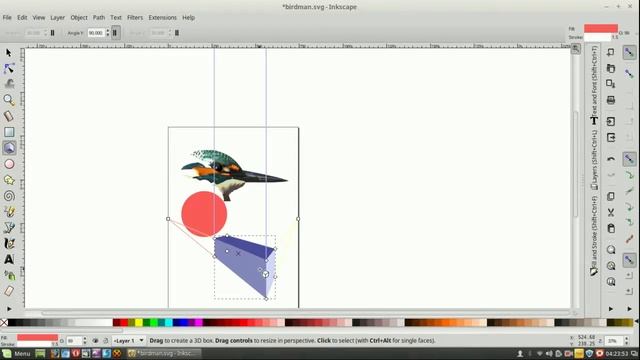The width and height of the screenshot is (640, 360).
Task: Toggle current layer visibility eye icon
Action: tap(95, 340)
